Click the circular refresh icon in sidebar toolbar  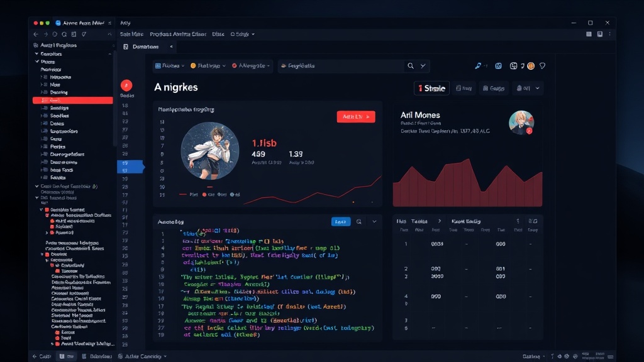55,35
